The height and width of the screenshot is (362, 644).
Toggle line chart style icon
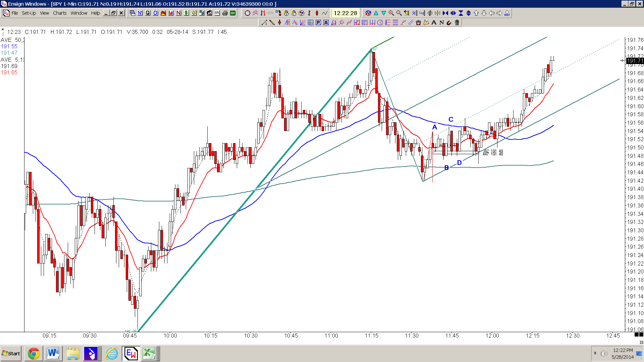click(325, 13)
